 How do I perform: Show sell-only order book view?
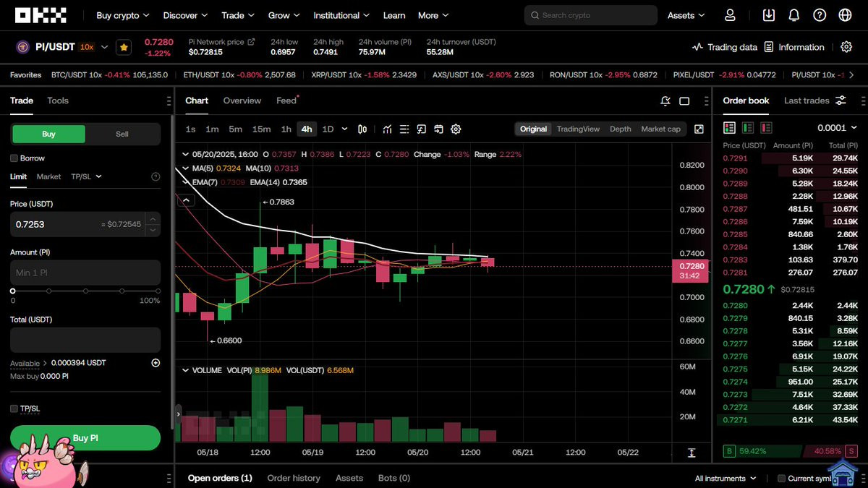coord(766,127)
